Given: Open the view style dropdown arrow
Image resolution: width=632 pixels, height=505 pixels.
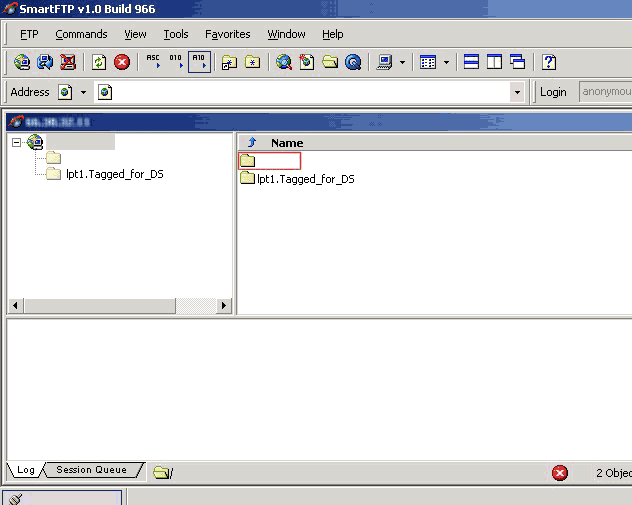Looking at the screenshot, I should tap(446, 62).
